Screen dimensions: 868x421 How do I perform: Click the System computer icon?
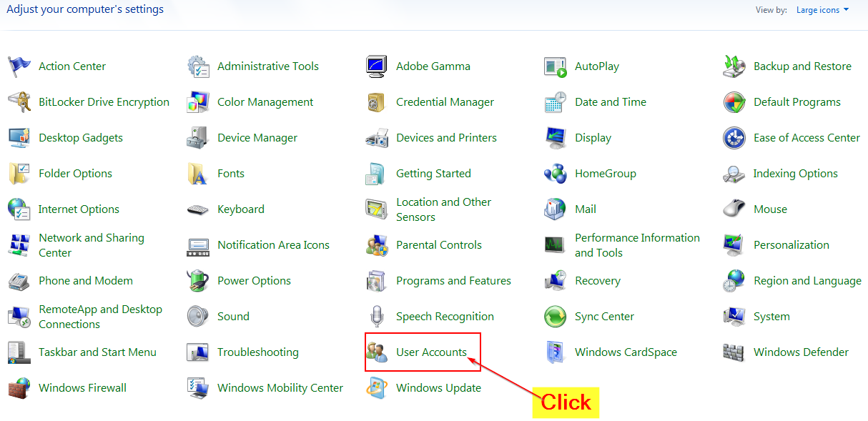click(x=734, y=317)
